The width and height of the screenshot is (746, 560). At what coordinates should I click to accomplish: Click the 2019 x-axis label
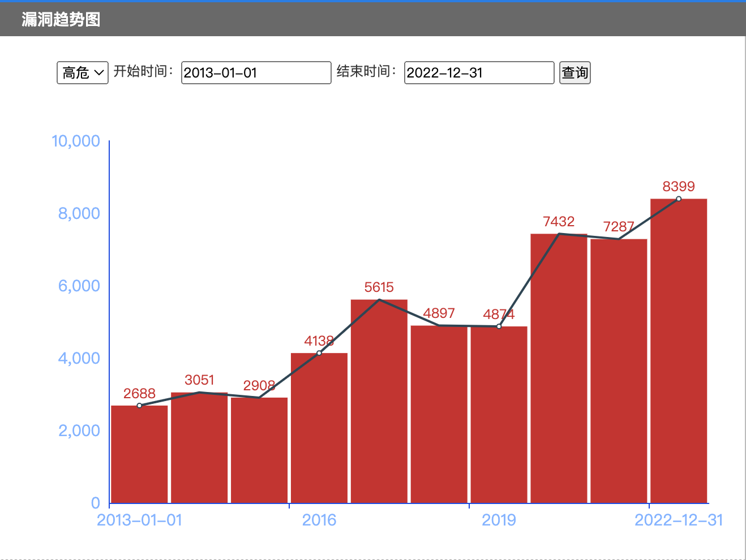499,520
